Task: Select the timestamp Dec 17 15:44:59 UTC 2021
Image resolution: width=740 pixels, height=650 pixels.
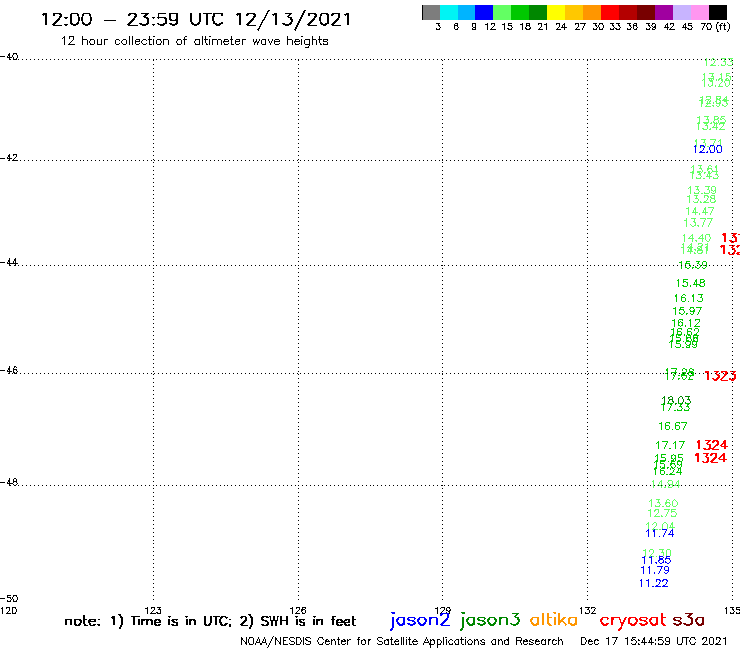Action: point(654,642)
